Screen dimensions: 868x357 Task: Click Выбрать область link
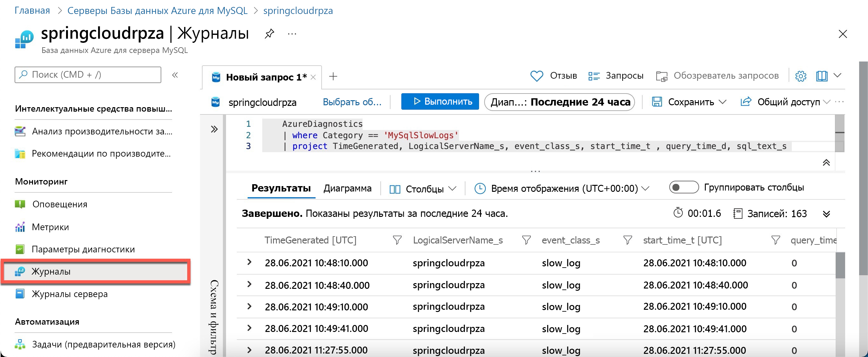pyautogui.click(x=352, y=102)
